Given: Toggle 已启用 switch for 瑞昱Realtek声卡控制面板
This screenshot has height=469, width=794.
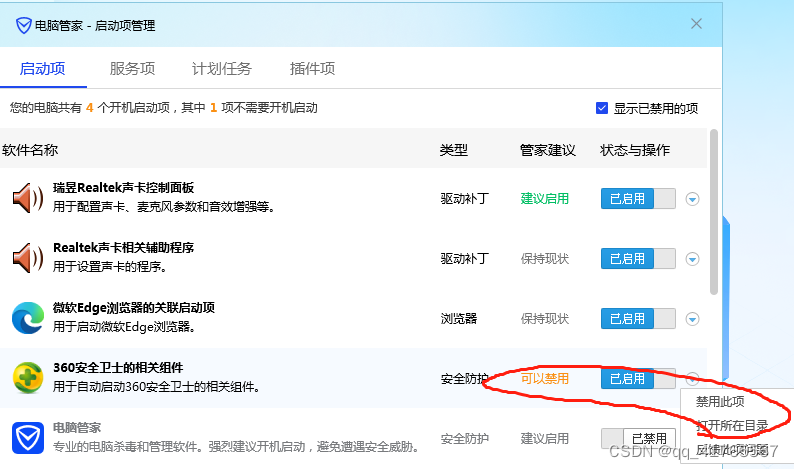Looking at the screenshot, I should pos(638,199).
